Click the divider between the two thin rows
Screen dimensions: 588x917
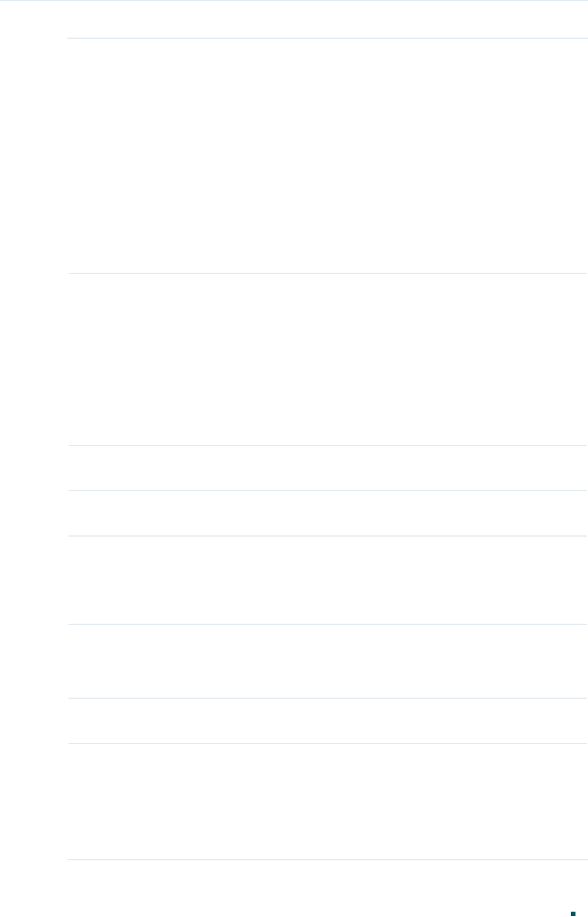(328, 491)
